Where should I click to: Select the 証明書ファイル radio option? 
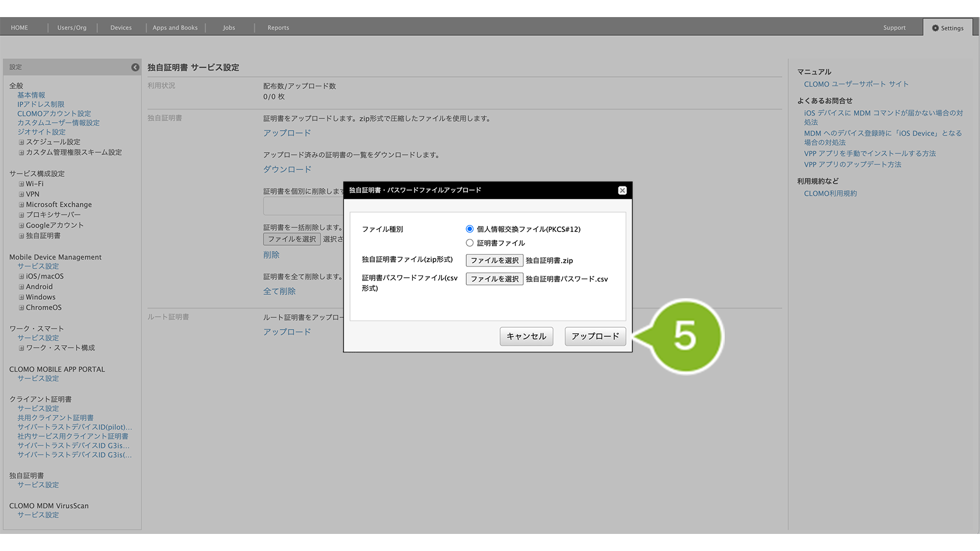point(470,243)
